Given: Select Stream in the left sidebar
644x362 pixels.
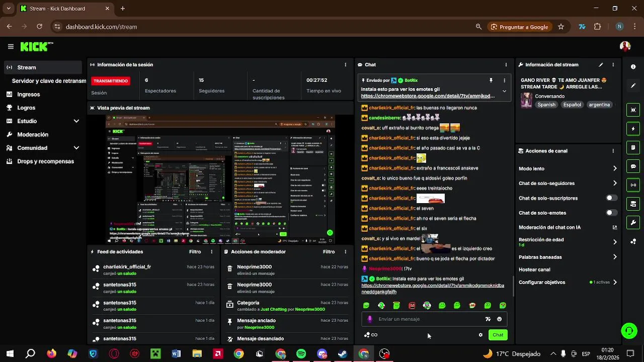Looking at the screenshot, I should tap(42, 67).
